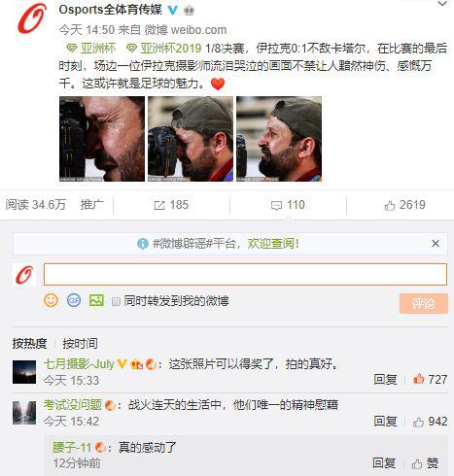The image size is (454, 476).
Task: Sort comments by 按时间
Action: tap(80, 344)
